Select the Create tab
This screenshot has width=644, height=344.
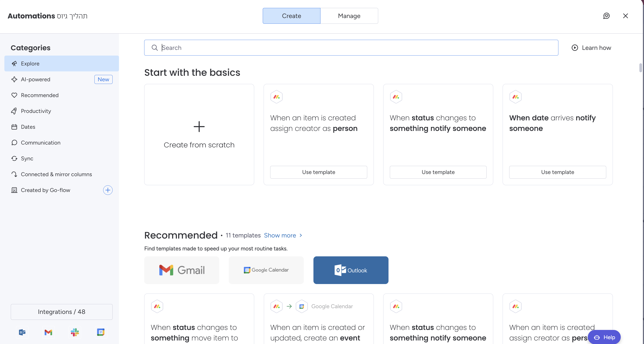pos(291,16)
